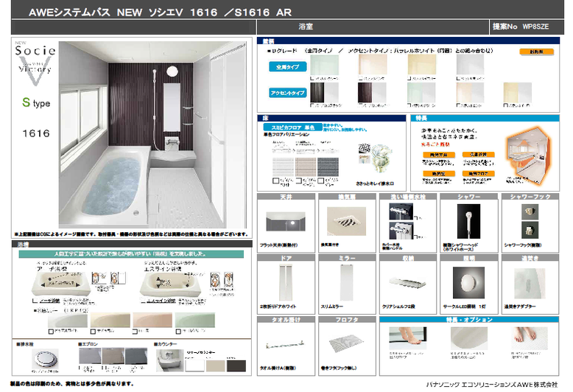Viewport: 573px width, 392px height.
Task: Tick checkbox under yellow full-wall panel swatch
Action: click(409, 79)
